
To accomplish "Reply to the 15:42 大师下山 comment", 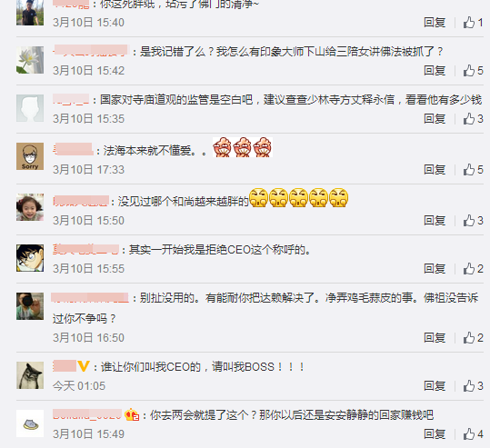I will (x=435, y=71).
